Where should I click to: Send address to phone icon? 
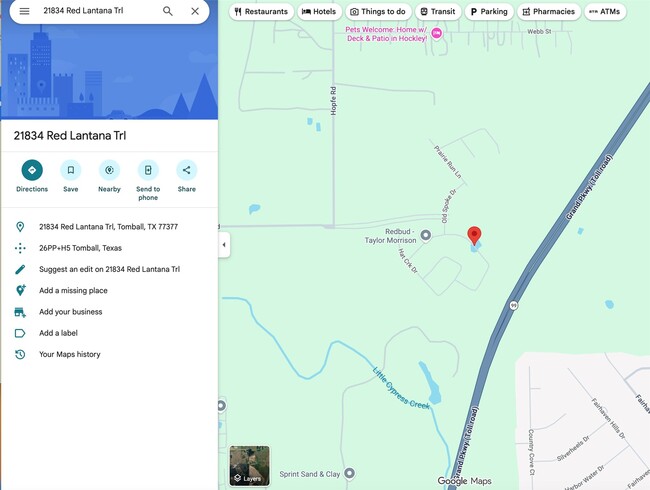pyautogui.click(x=148, y=170)
